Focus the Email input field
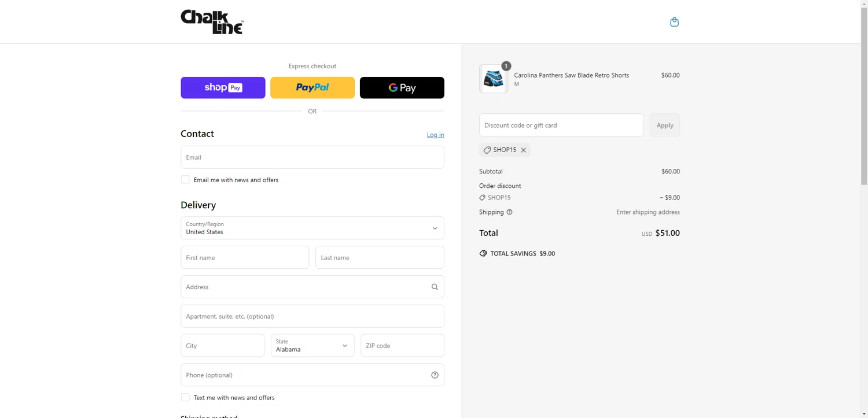 click(x=312, y=157)
